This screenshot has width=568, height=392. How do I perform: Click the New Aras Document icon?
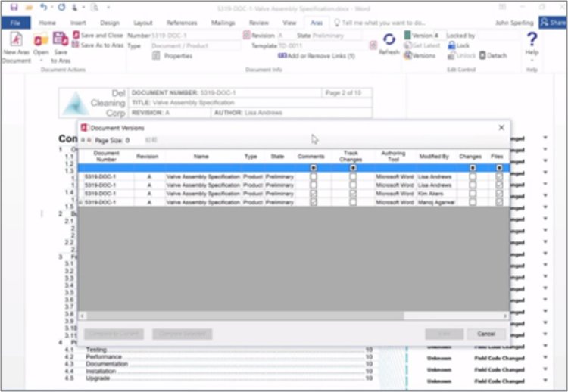point(16,39)
